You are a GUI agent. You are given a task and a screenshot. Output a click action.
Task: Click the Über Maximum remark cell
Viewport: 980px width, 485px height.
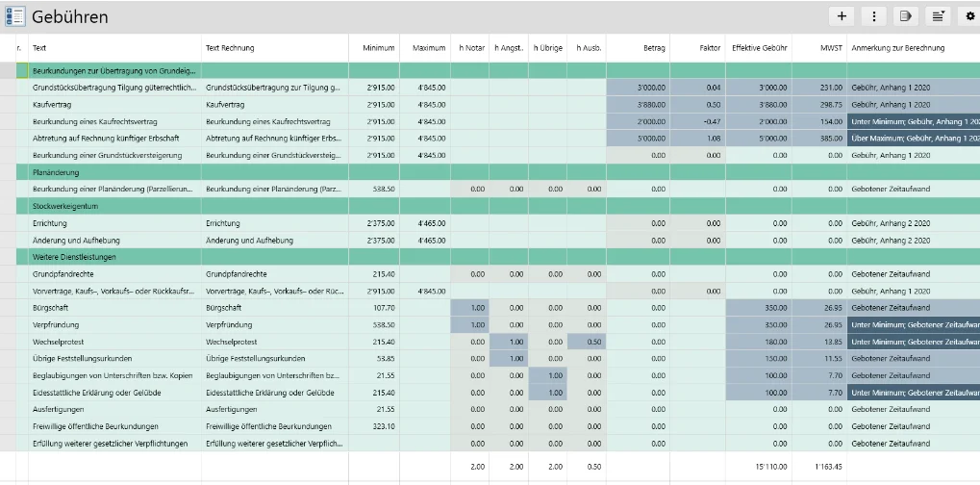coord(913,139)
